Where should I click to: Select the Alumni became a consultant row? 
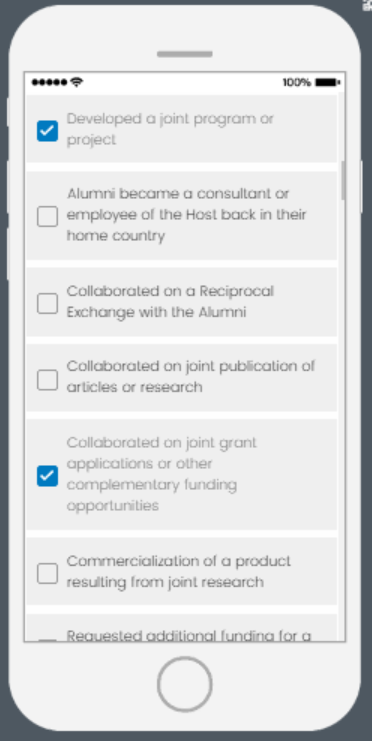[182, 215]
